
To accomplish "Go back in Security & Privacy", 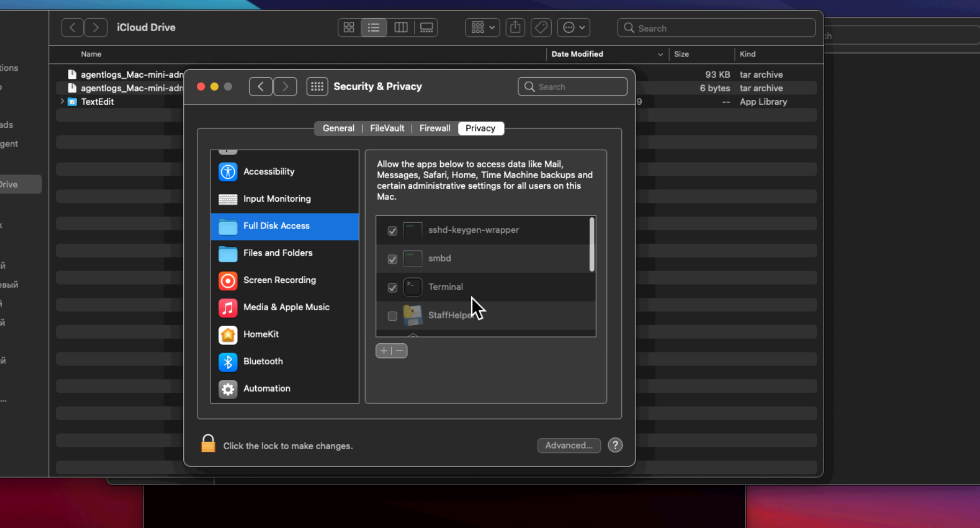I will point(261,86).
